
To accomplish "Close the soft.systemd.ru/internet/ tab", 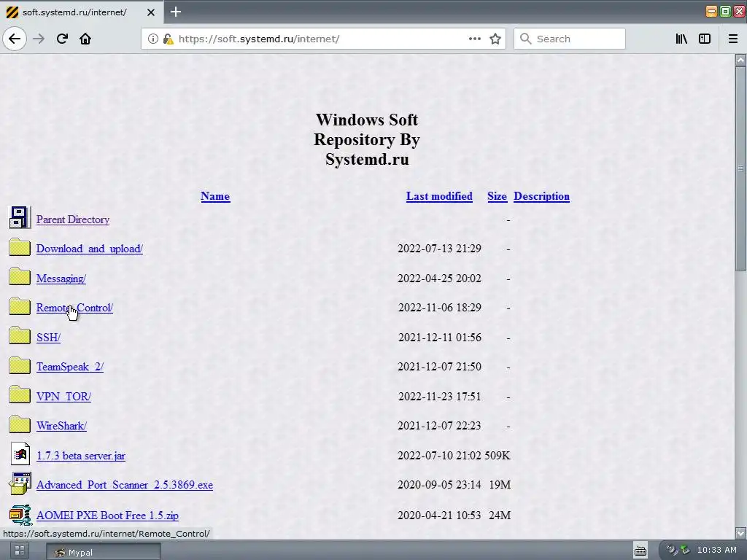I will coord(151,12).
